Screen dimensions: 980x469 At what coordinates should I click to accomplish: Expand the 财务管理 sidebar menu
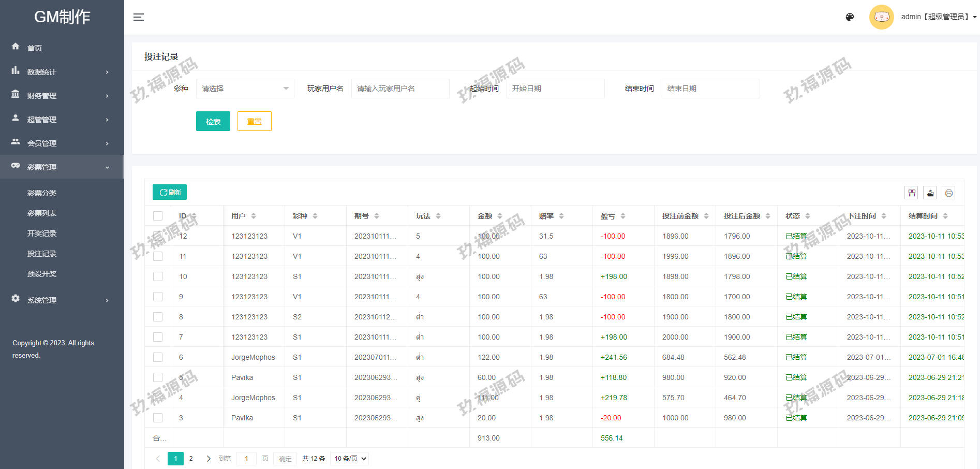62,96
